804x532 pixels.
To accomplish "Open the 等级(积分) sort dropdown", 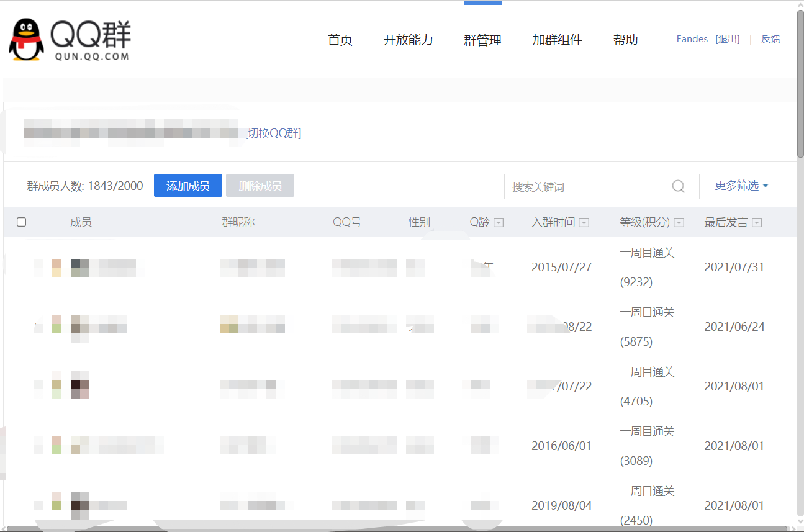I will (x=679, y=222).
